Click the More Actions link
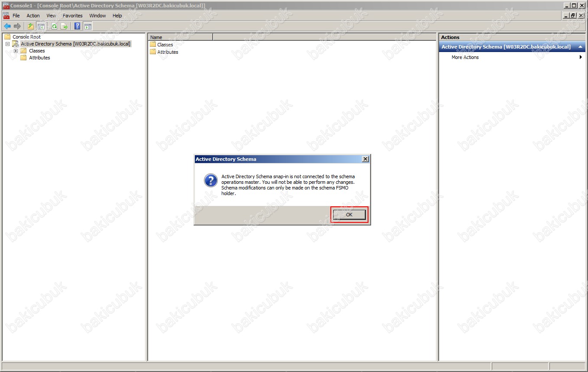Image resolution: width=588 pixels, height=372 pixels. click(x=465, y=57)
